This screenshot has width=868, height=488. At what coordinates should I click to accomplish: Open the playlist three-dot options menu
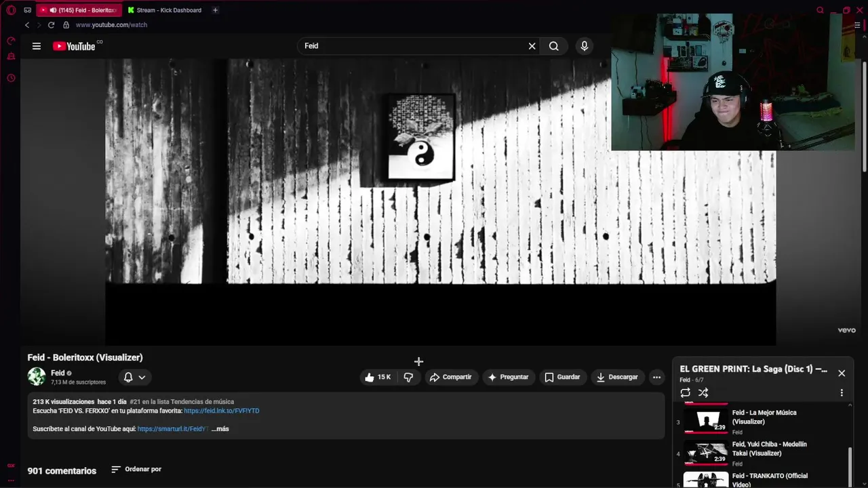pos(842,393)
